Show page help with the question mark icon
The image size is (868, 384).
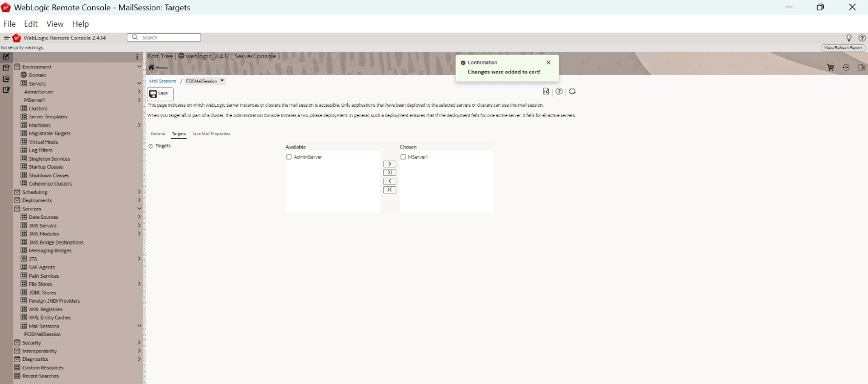coord(559,92)
